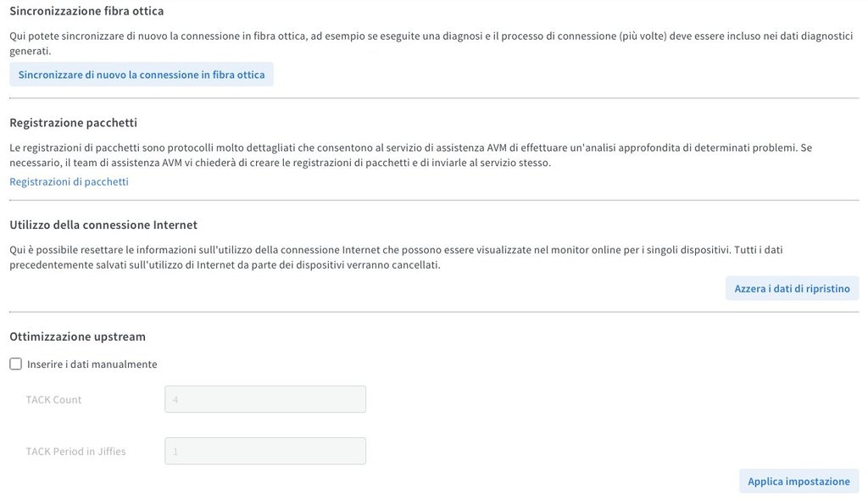Click the TACK Count label
The width and height of the screenshot is (868, 500).
pyautogui.click(x=53, y=400)
